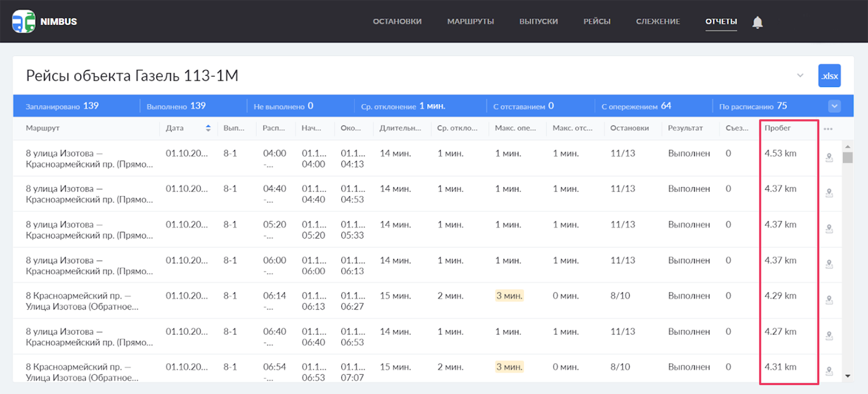The height and width of the screenshot is (394, 868).
Task: Export report with the xlsx button
Action: [829, 76]
